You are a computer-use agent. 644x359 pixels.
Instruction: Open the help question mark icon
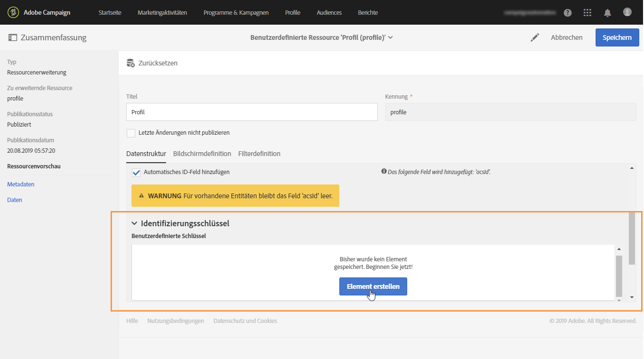[568, 13]
